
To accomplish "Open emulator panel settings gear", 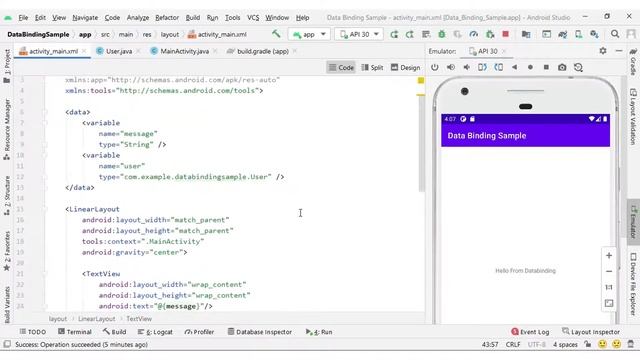I will (603, 51).
